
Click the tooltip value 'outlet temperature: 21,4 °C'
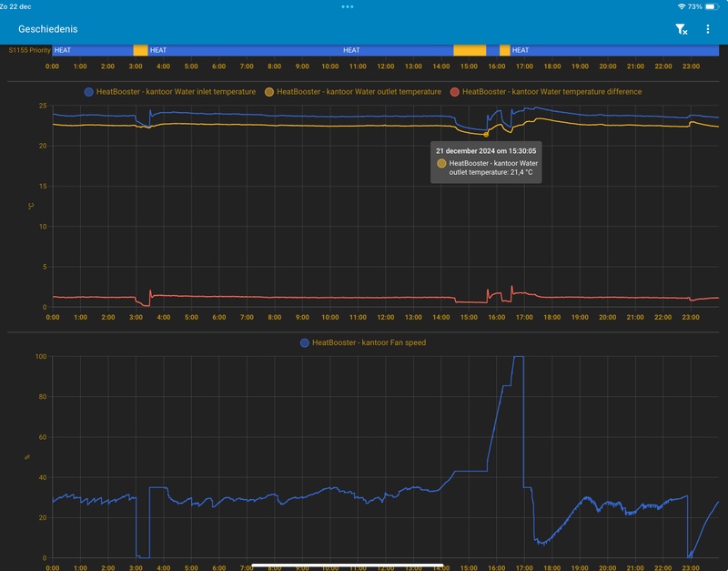click(490, 172)
